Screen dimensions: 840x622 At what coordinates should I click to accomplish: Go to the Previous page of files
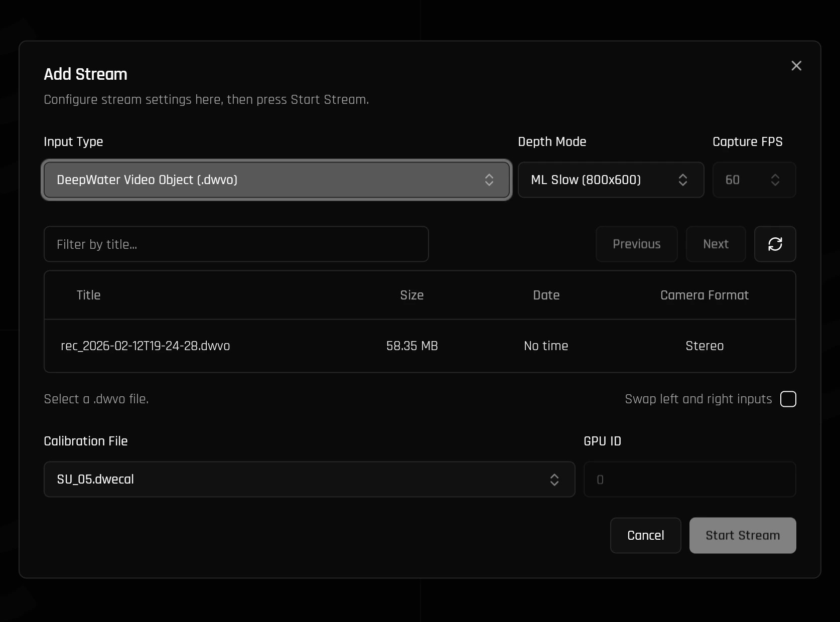[636, 244]
